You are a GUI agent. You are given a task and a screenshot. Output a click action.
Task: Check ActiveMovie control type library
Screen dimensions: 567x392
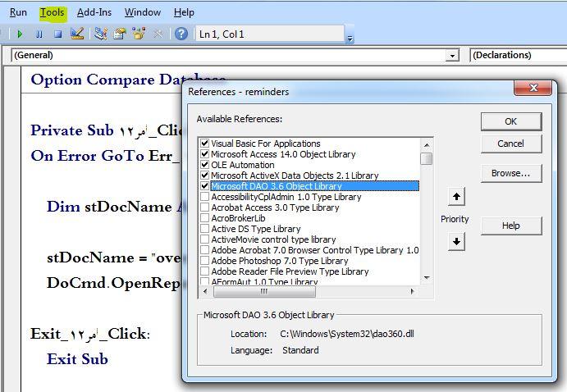pyautogui.click(x=204, y=239)
